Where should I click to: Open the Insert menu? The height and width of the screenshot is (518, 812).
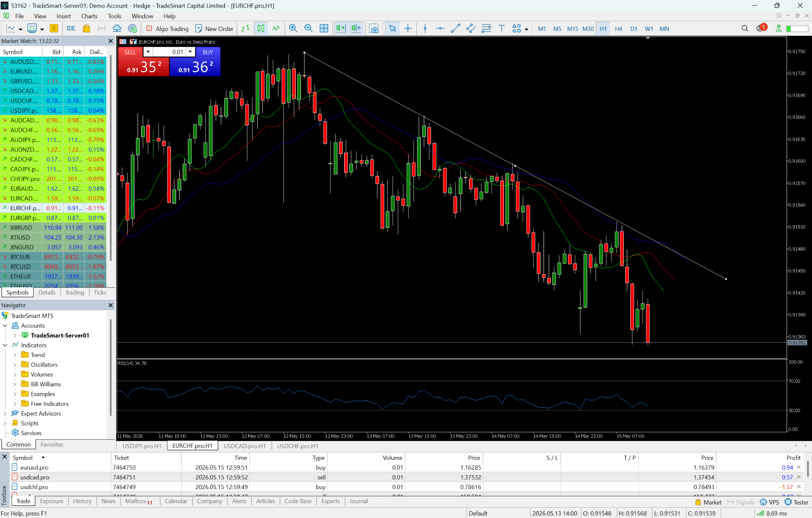(x=63, y=16)
